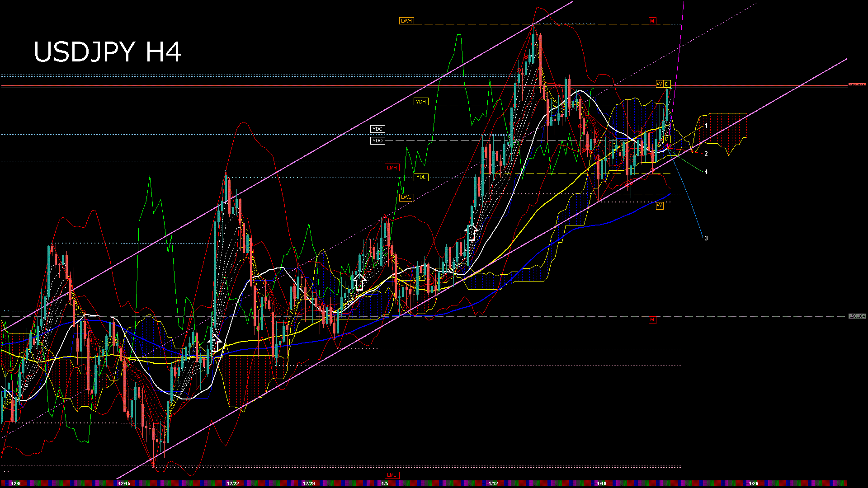Toggle the D daily pivot marker beside W

[x=666, y=84]
